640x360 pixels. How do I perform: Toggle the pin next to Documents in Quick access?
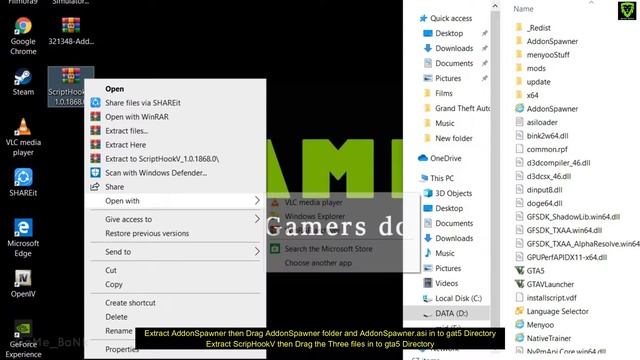point(484,63)
